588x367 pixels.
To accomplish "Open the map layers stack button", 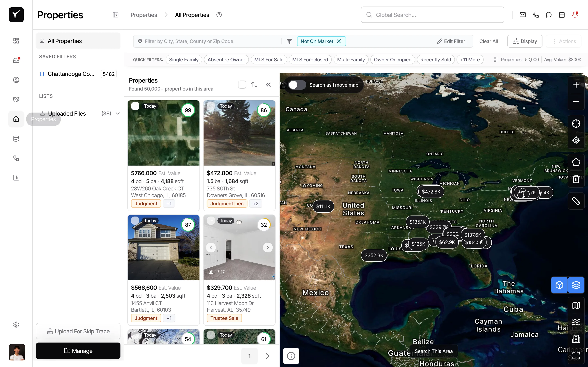I will click(x=576, y=285).
